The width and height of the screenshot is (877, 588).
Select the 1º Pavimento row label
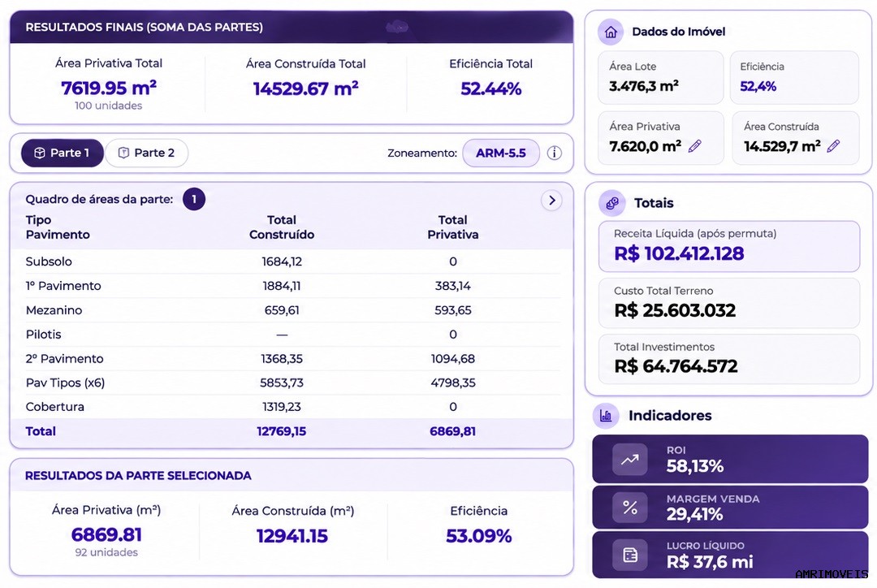click(63, 286)
